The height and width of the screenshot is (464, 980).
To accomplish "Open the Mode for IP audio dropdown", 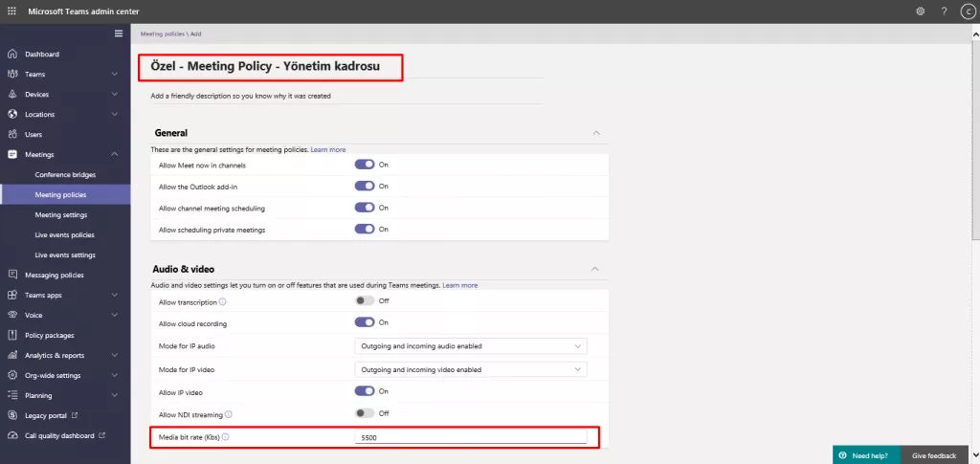I will [470, 346].
